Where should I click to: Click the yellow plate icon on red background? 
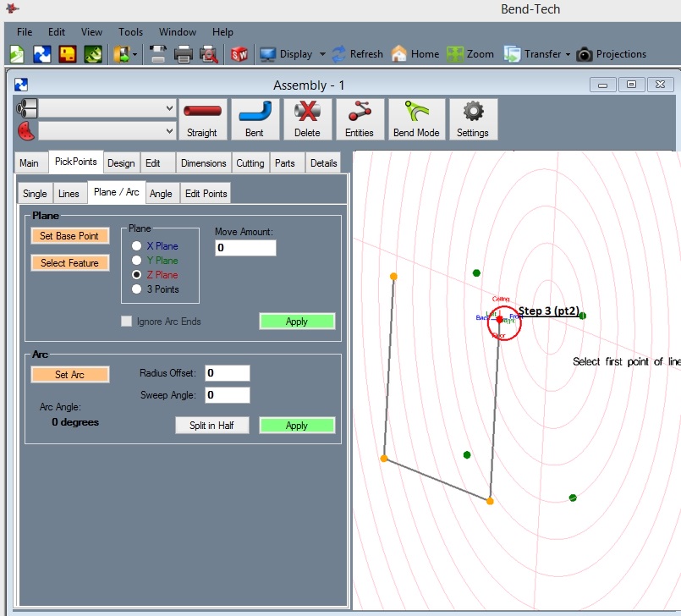coord(68,54)
